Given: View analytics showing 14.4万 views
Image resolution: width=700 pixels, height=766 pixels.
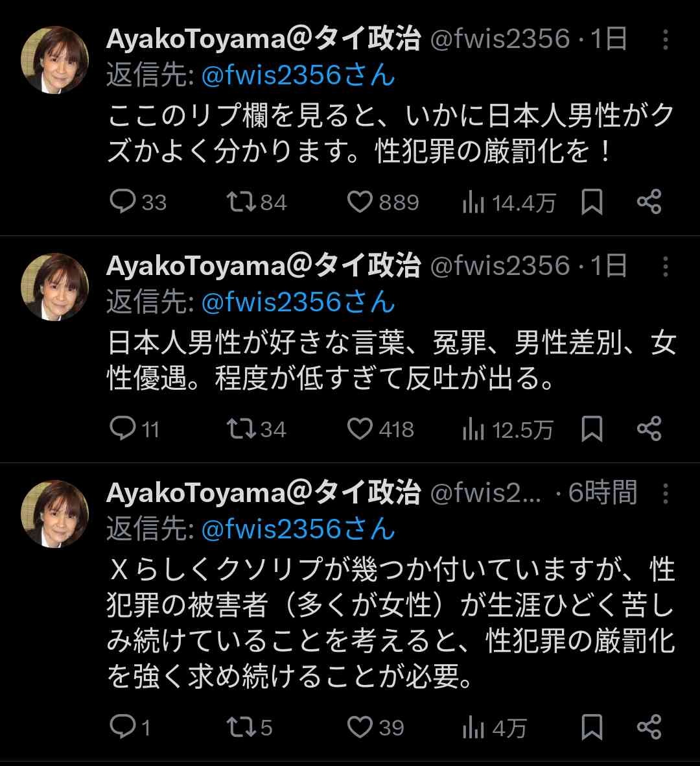Looking at the screenshot, I should point(508,202).
